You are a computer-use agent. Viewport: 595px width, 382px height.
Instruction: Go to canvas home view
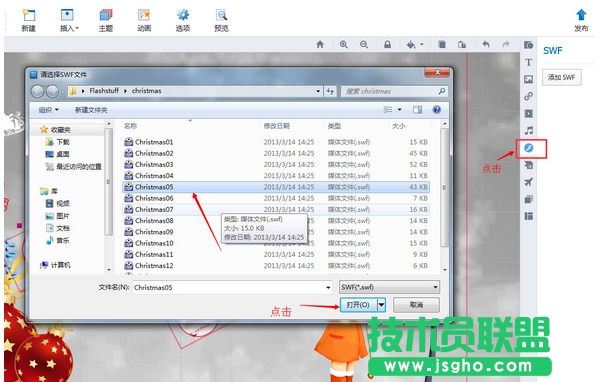[320, 45]
